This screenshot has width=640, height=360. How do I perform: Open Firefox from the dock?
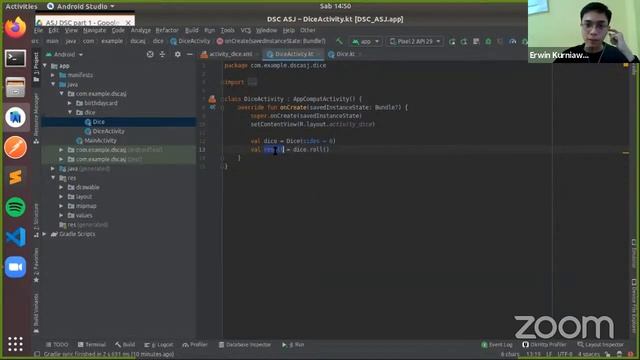coord(16,28)
